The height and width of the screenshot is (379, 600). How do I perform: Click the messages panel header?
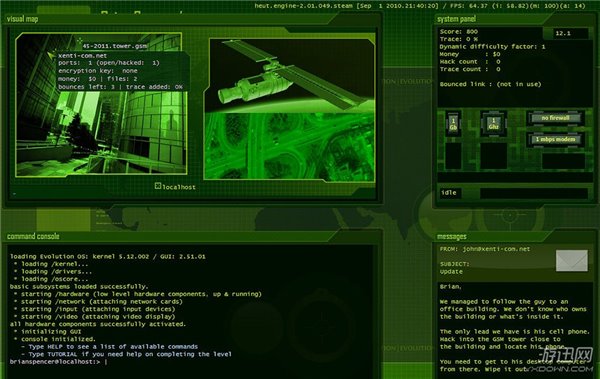(452, 237)
